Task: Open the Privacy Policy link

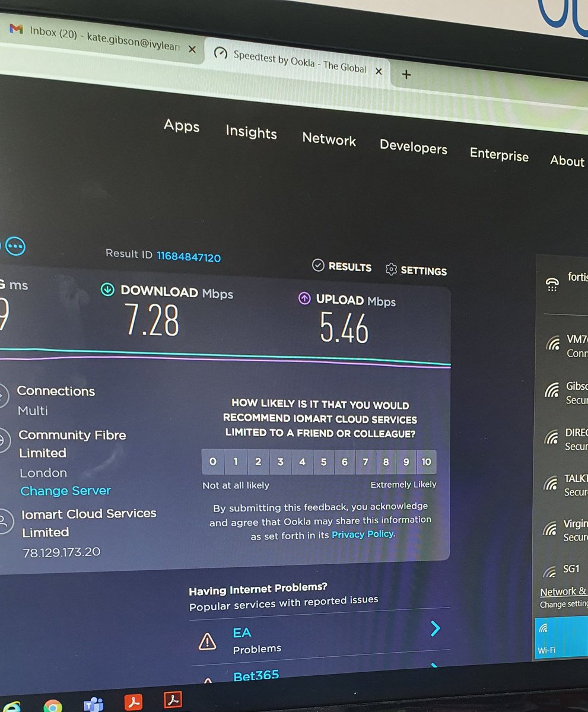Action: [363, 534]
